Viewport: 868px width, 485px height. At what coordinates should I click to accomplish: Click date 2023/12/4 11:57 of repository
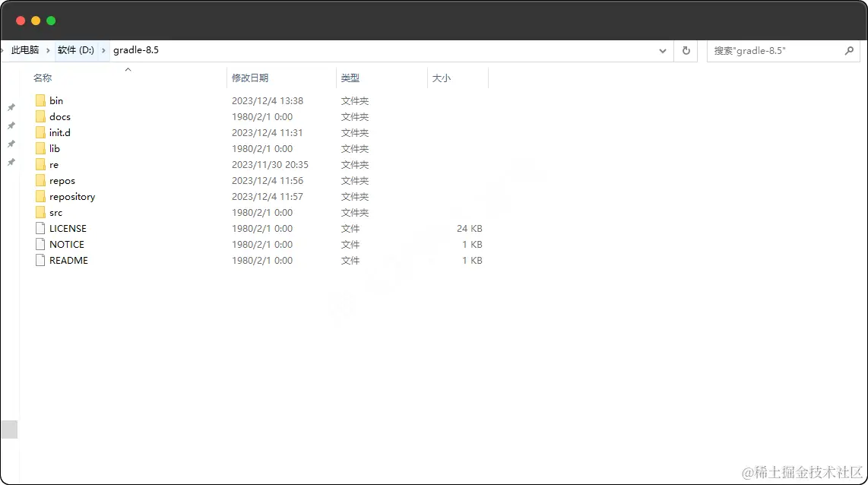coord(268,197)
